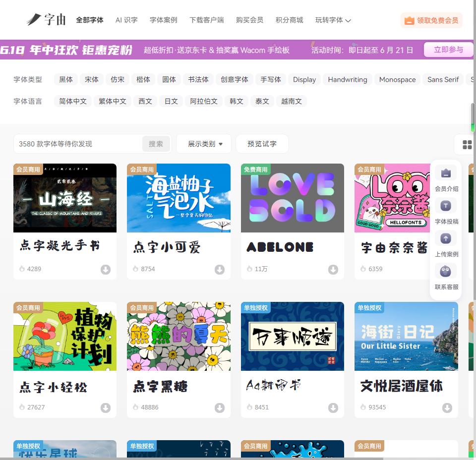Click the gift icon beside 领取免费会员
This screenshot has height=460, width=476.
(x=409, y=21)
